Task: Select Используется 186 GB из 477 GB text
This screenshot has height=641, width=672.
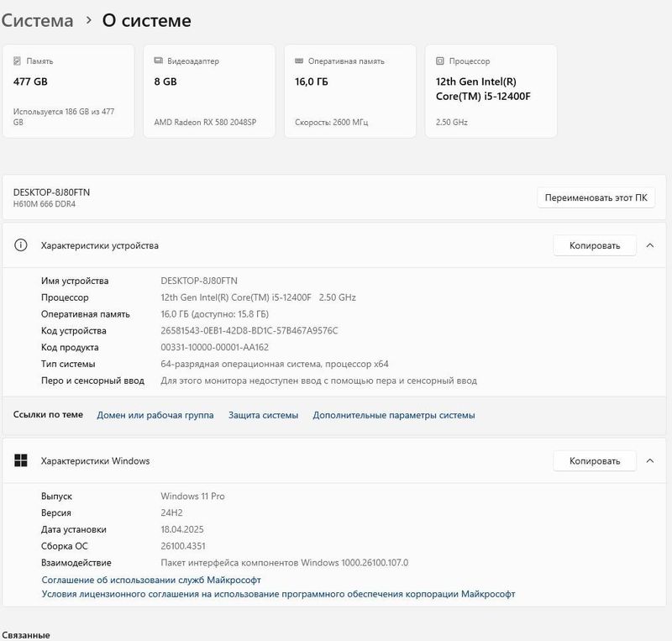Action: coord(64,117)
